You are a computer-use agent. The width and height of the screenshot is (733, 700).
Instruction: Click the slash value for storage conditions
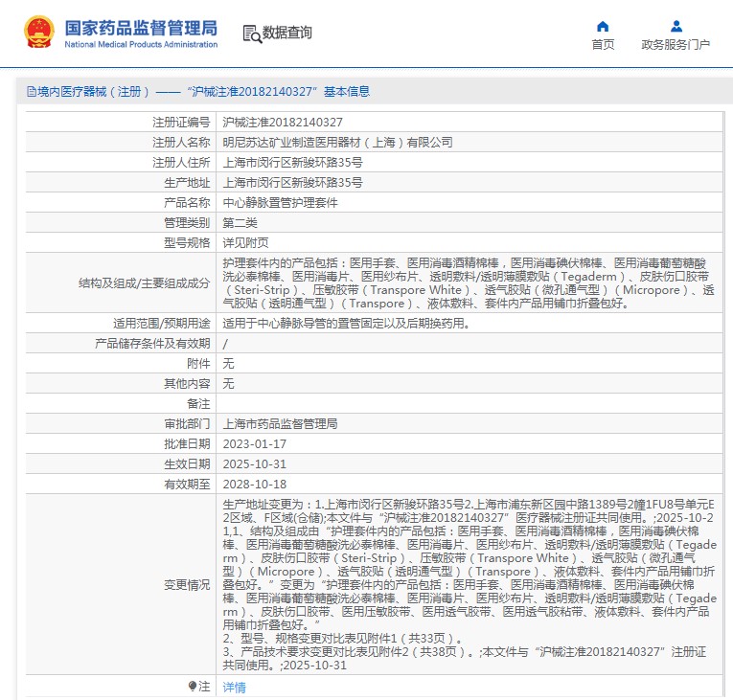tap(225, 344)
